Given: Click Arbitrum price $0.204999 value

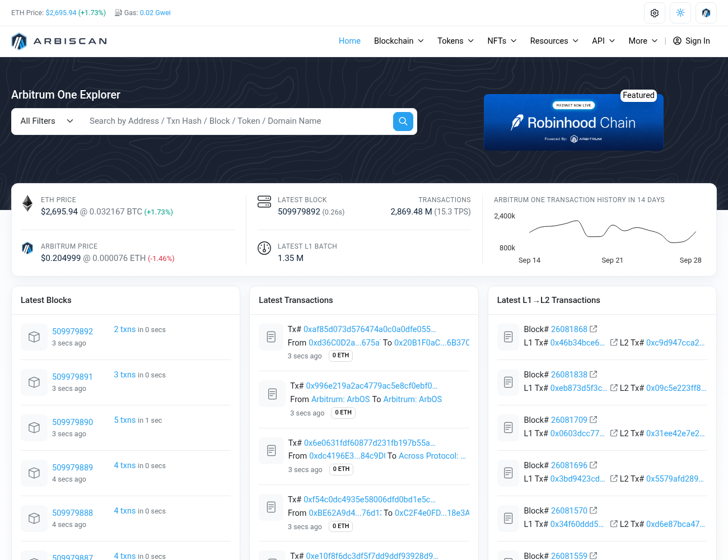Looking at the screenshot, I should (x=60, y=258).
